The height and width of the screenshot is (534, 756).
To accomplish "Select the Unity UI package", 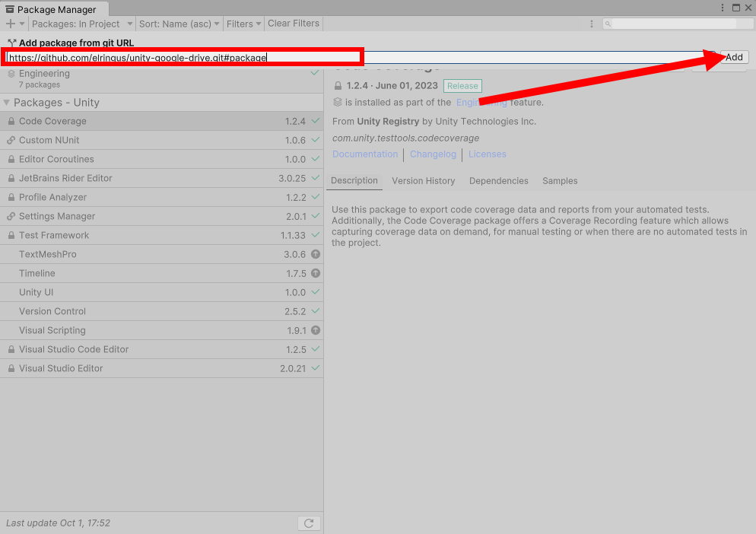I will [x=161, y=292].
